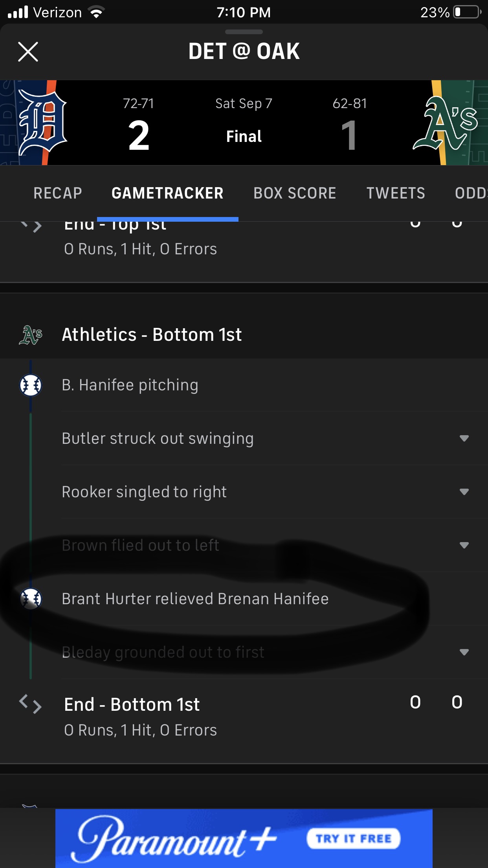Tap arrows icon beside End - Top 1st
Screen dimensions: 488x868
pos(31,226)
